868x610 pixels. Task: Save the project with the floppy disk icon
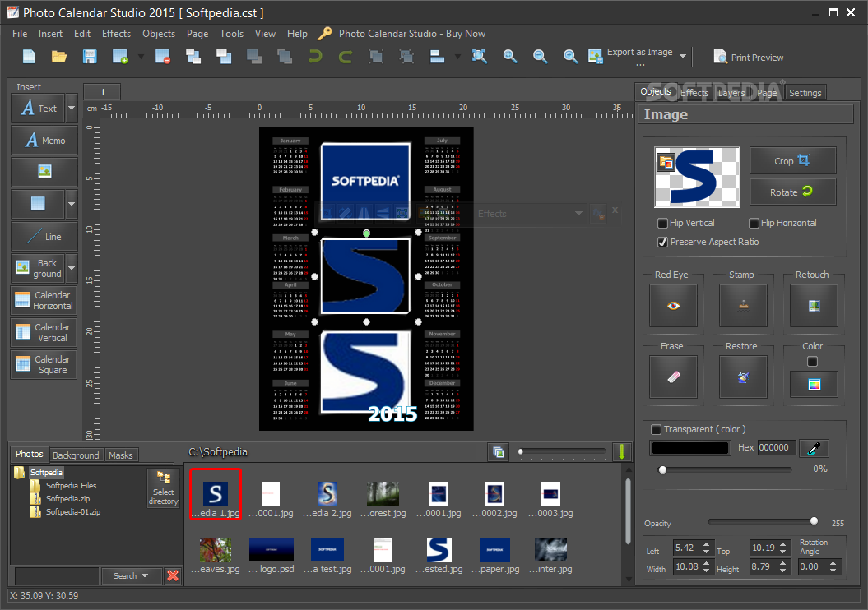[90, 57]
